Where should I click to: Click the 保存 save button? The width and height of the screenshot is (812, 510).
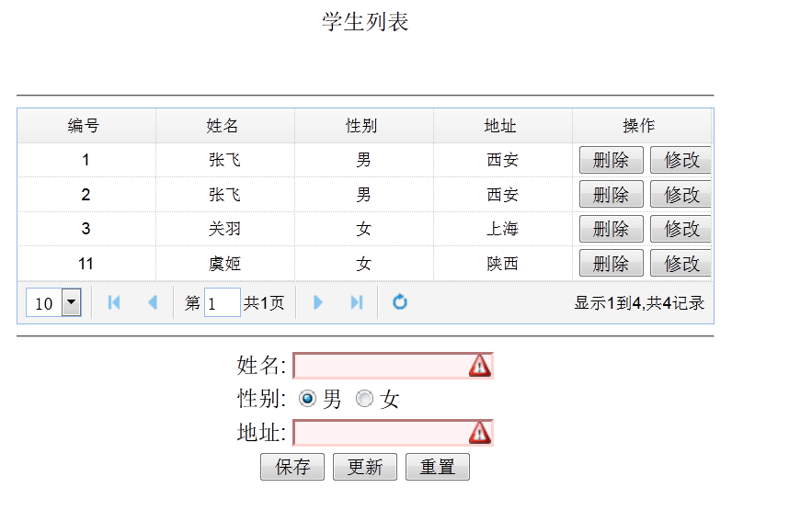tap(292, 467)
